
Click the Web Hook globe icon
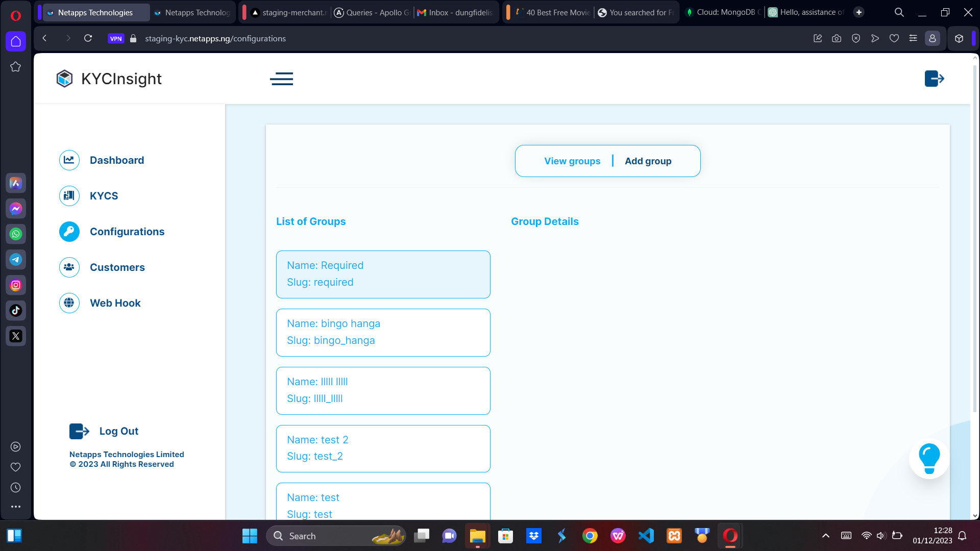[69, 303]
